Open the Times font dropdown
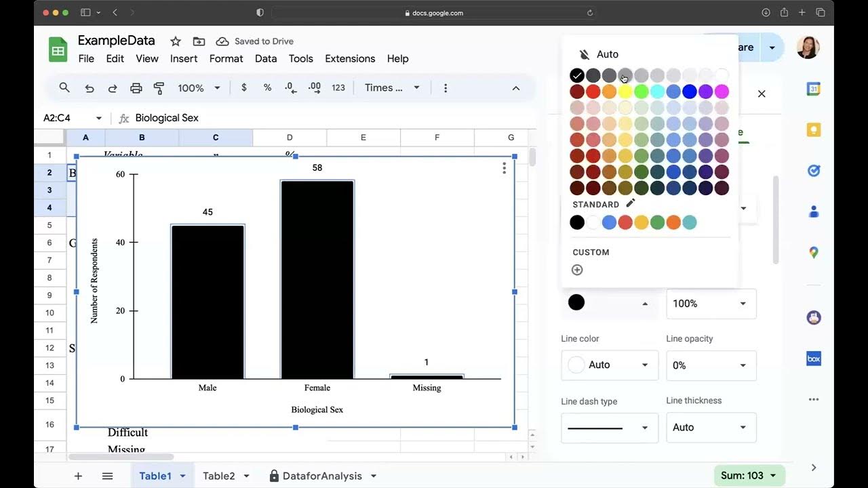The width and height of the screenshot is (868, 488). (393, 87)
